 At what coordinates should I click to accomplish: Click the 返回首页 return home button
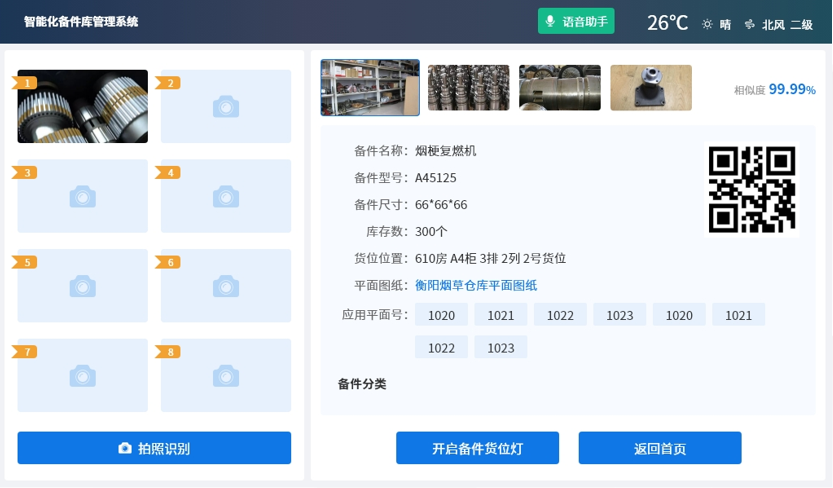[660, 448]
